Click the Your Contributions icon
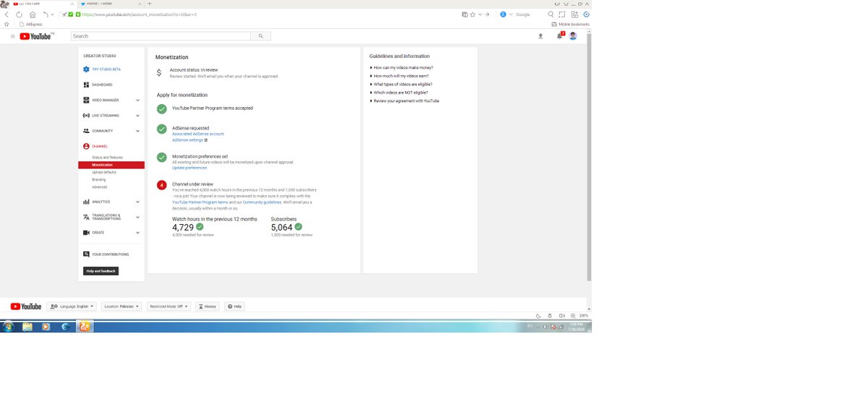Screen dimensions: 868x409 86,254
